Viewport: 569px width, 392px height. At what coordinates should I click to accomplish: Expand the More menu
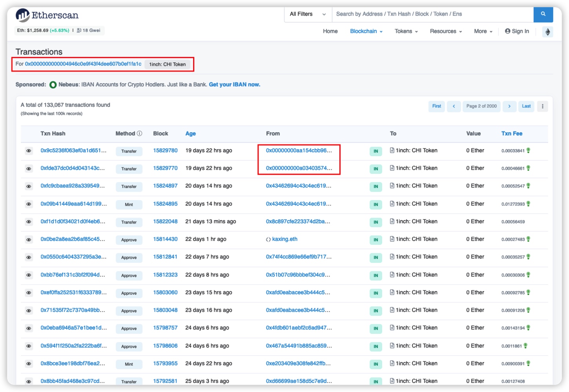coord(483,31)
